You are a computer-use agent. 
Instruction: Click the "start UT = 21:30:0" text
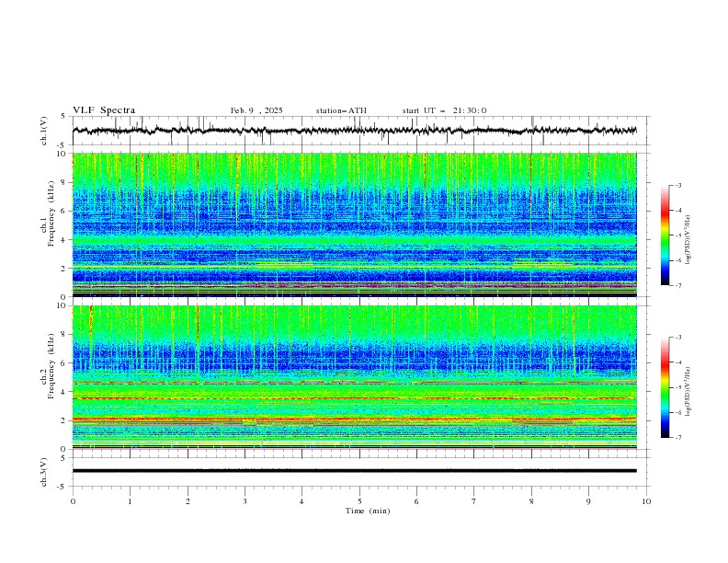444,110
